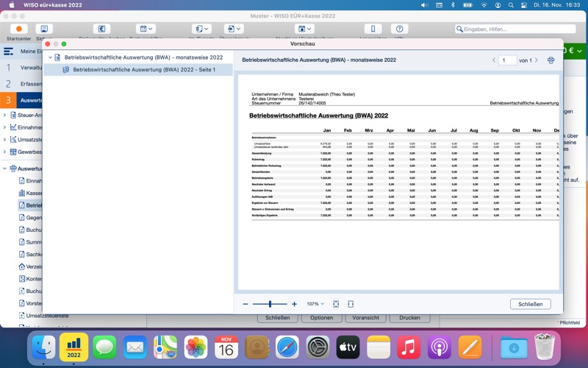Expand the Einnahmen sidebar node
Image resolution: width=588 pixels, height=368 pixels.
(x=4, y=127)
